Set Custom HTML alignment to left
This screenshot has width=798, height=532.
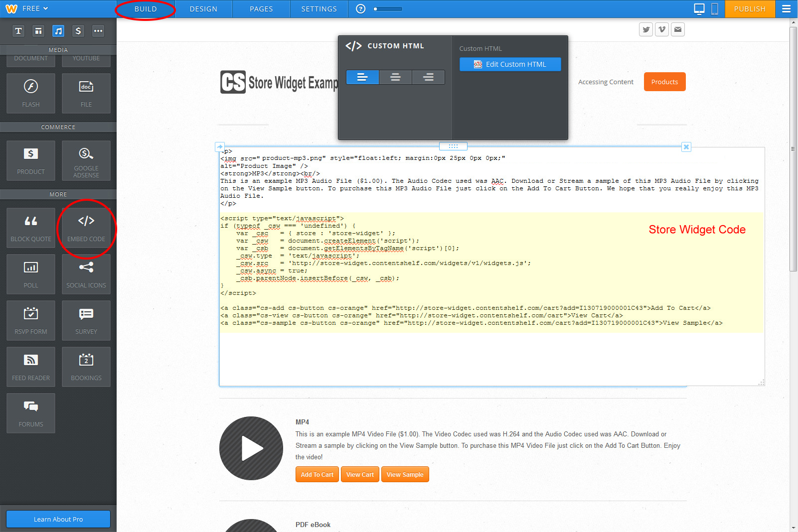pyautogui.click(x=362, y=77)
